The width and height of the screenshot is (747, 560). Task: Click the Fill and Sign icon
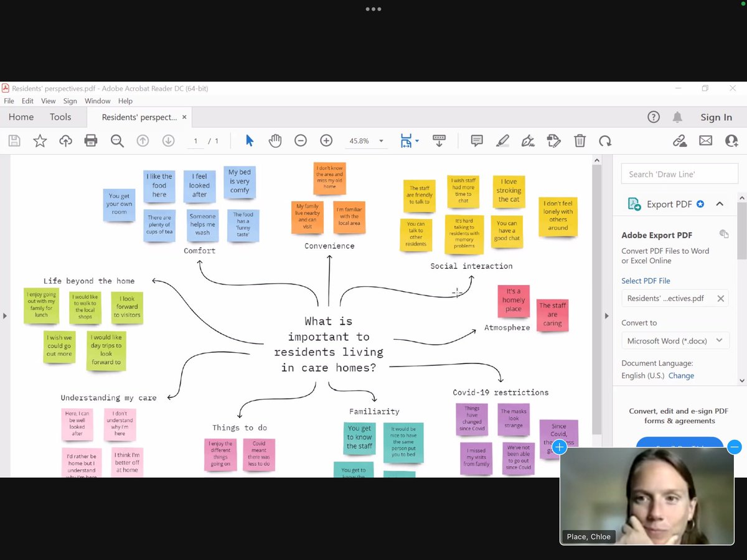[x=554, y=141]
